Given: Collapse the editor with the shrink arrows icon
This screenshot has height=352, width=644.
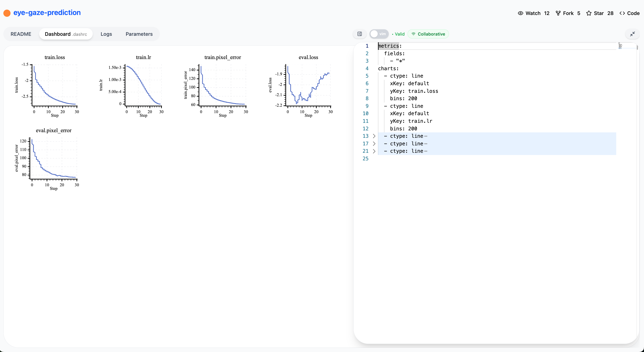Looking at the screenshot, I should [x=633, y=34].
